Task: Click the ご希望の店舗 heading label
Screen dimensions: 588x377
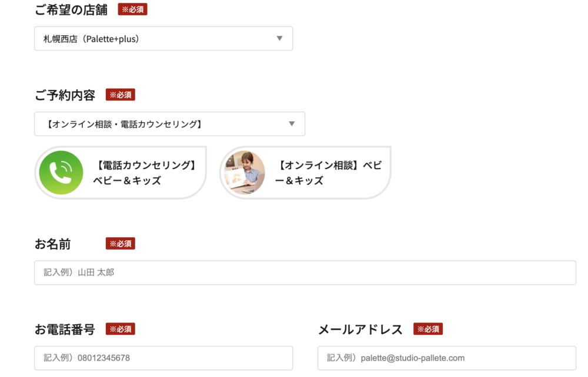Action: 71,10
